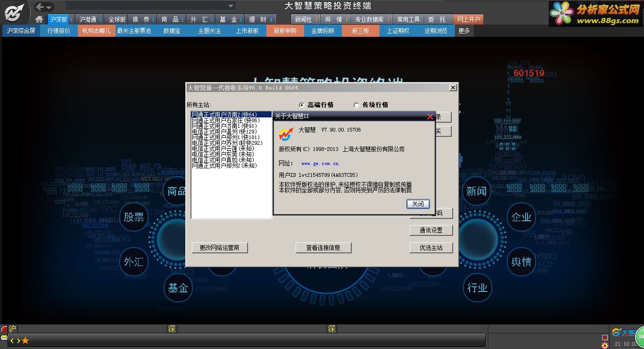Switch to 全球股 tab
This screenshot has width=644, height=349.
(x=117, y=19)
